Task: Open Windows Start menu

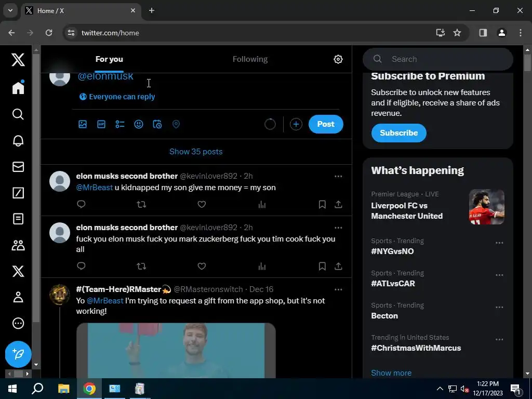Action: point(12,389)
